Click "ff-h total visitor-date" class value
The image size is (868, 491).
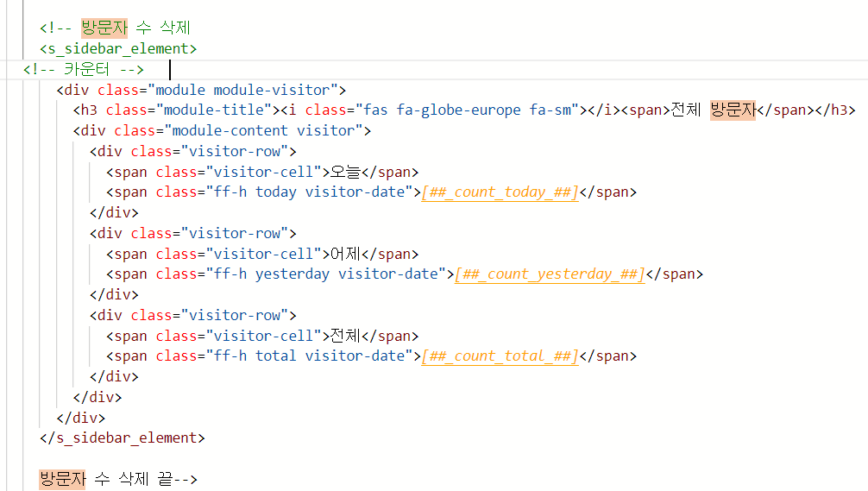coord(310,356)
